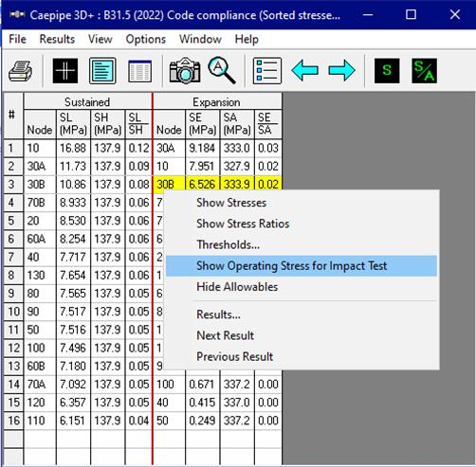Click highlighted SE value 6.526
476x467 pixels.
202,185
